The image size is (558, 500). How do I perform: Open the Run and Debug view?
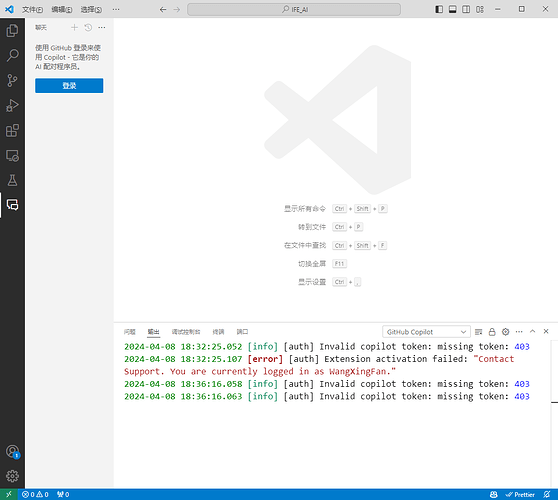pos(12,106)
